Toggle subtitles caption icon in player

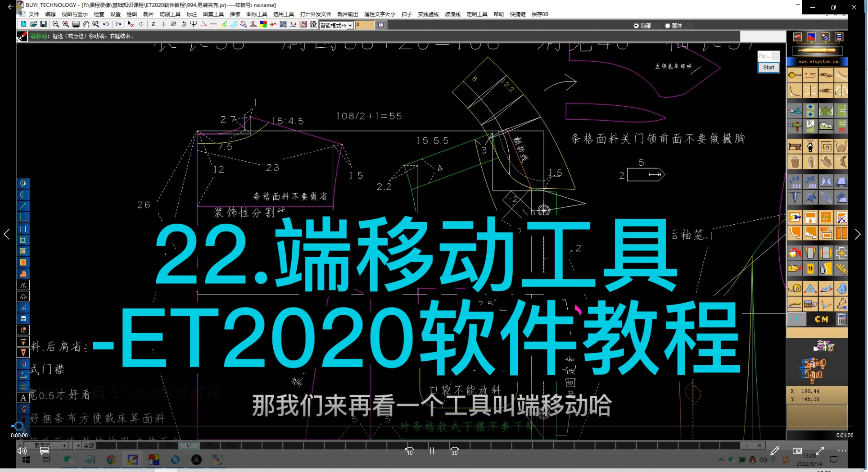[x=45, y=450]
